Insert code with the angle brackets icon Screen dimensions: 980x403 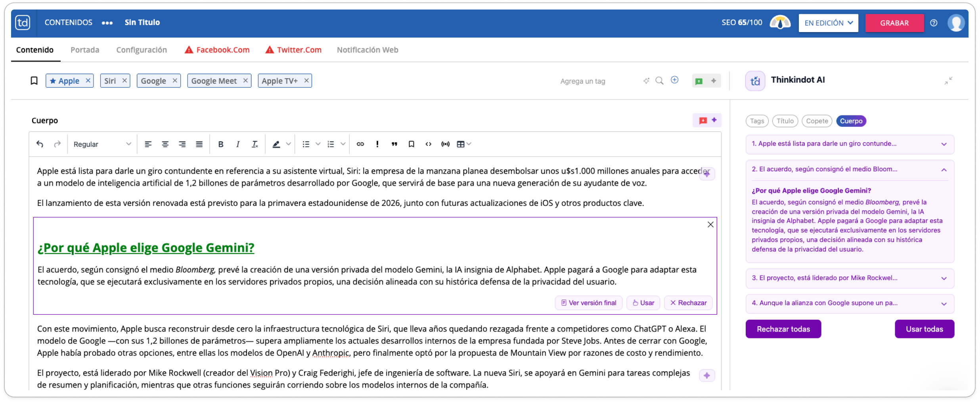(428, 144)
